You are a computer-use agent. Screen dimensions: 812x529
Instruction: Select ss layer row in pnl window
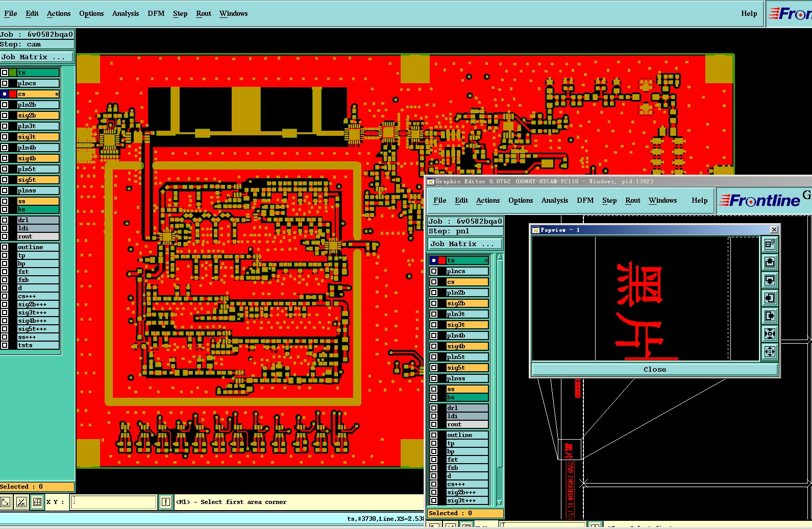point(467,389)
